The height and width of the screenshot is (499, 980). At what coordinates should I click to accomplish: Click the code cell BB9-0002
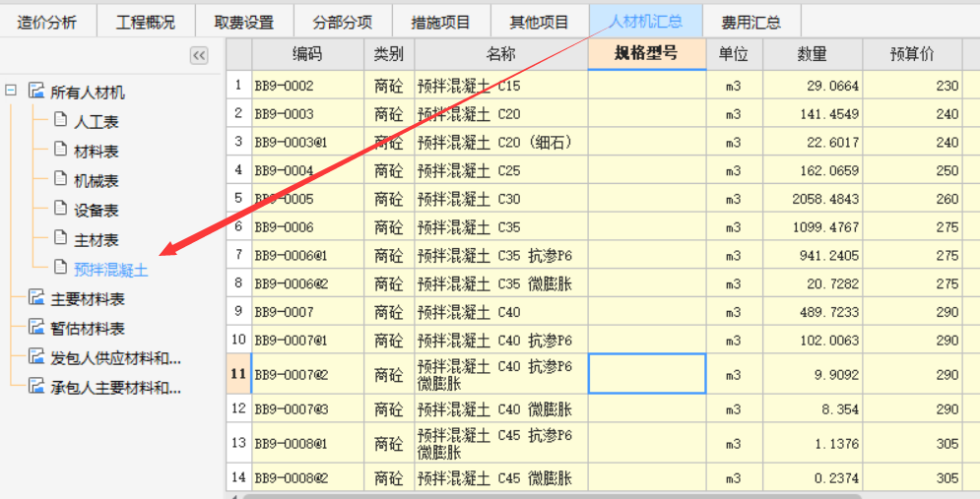[307, 86]
